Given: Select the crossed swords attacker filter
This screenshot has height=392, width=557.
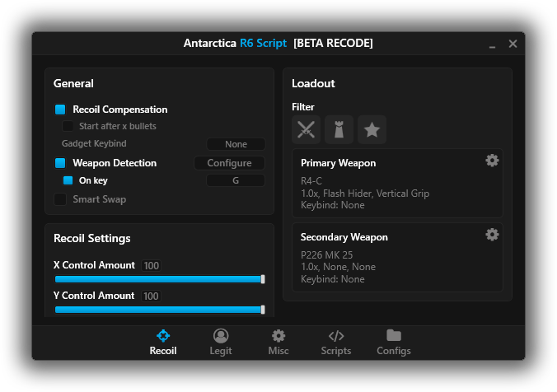Looking at the screenshot, I should [x=306, y=129].
